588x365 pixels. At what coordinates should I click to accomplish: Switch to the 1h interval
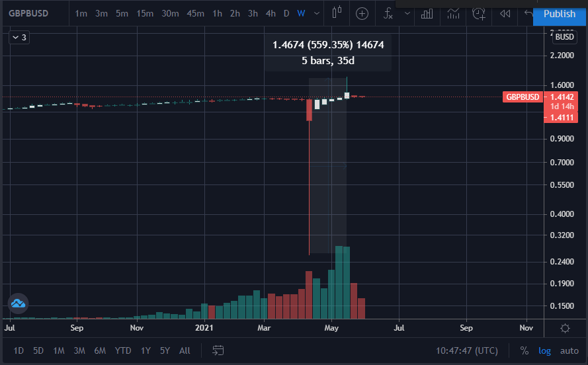pyautogui.click(x=217, y=13)
